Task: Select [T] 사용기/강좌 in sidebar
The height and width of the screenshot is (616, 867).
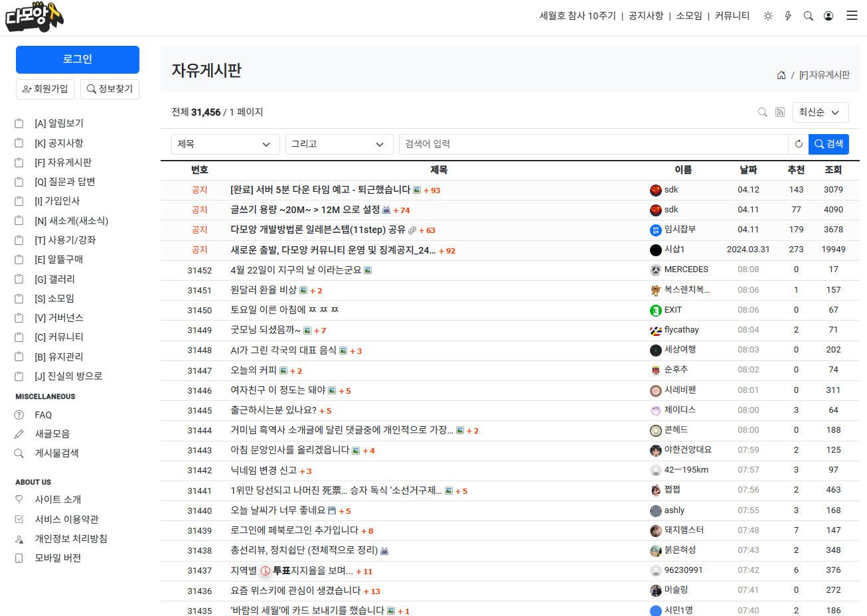Action: pyautogui.click(x=65, y=240)
